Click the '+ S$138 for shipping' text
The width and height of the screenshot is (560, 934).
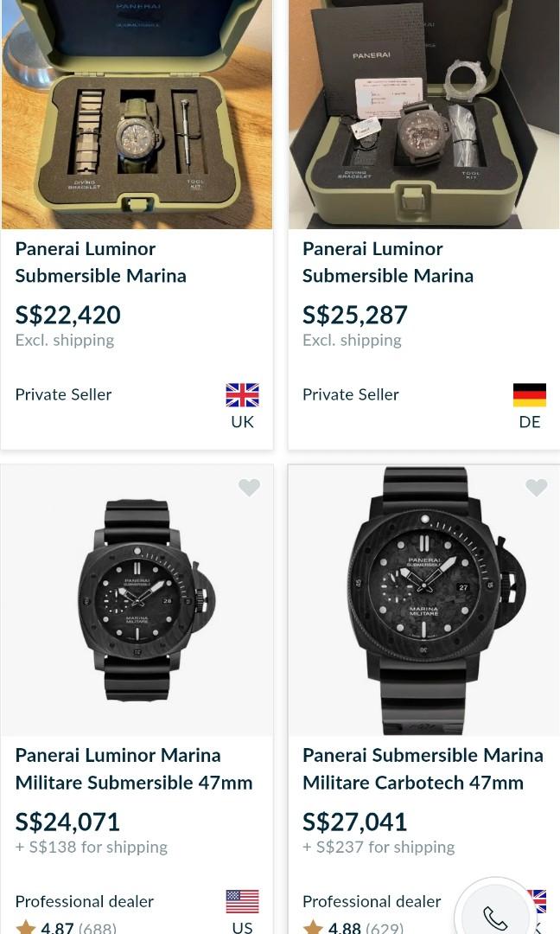(92, 847)
